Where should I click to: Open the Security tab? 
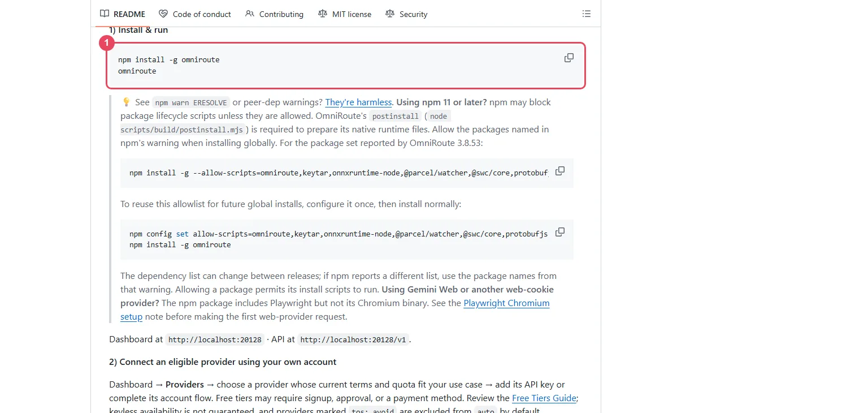[x=406, y=14]
